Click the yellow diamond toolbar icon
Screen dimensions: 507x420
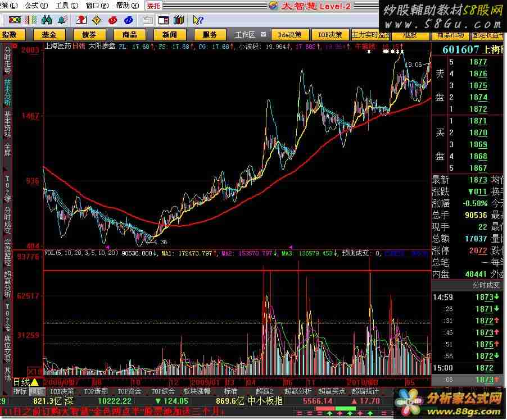97,20
